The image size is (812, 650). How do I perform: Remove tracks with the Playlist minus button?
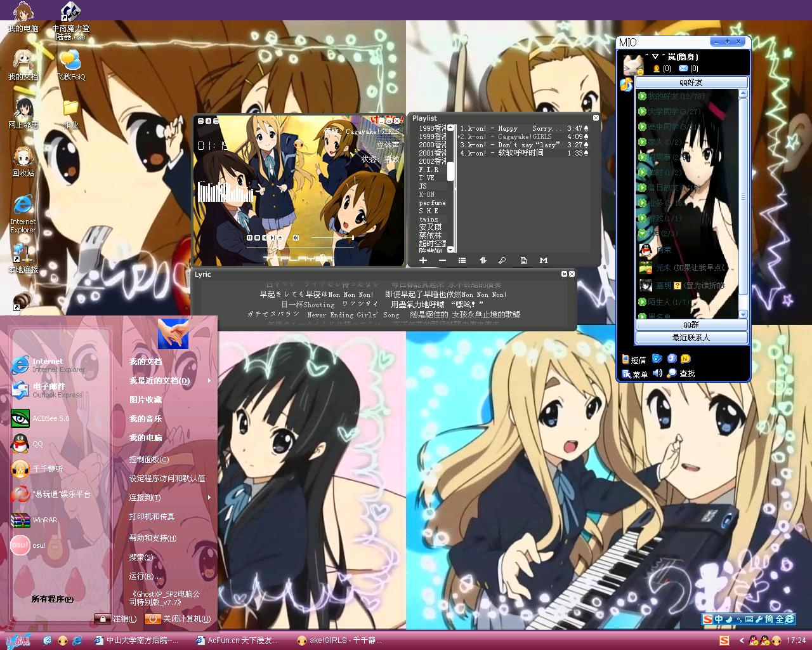[x=442, y=260]
